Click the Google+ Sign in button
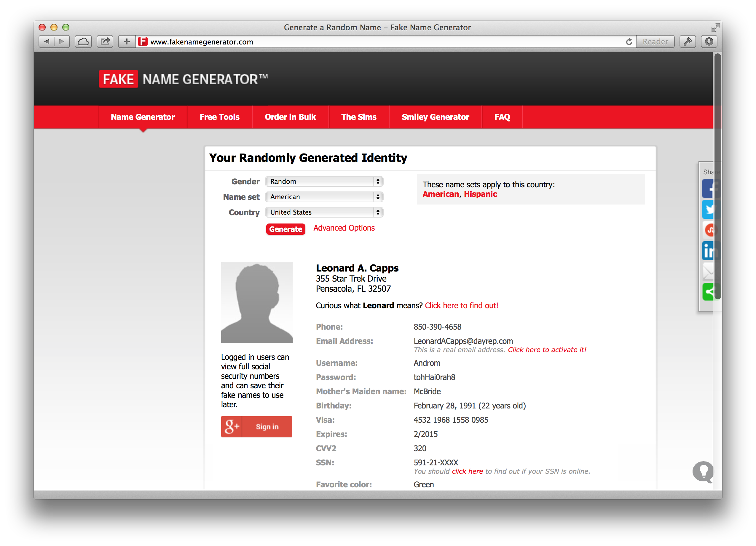The width and height of the screenshot is (756, 546). pos(256,426)
